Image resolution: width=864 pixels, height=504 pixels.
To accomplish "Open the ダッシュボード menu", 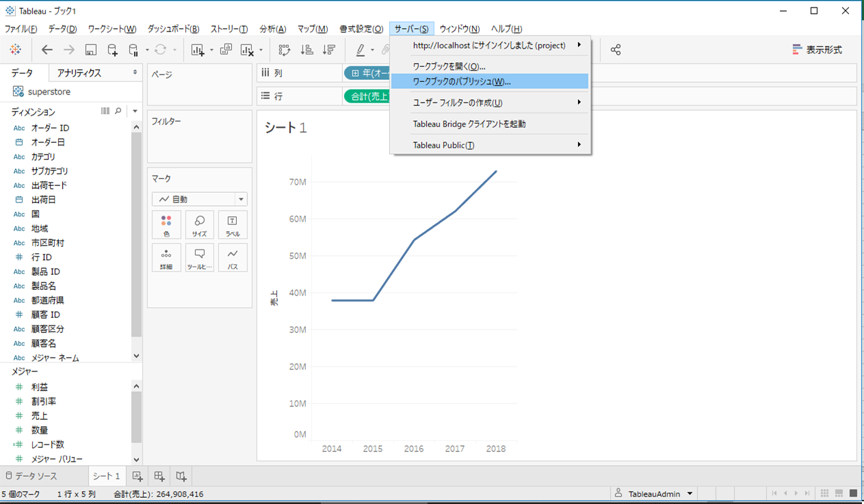I will 174,29.
